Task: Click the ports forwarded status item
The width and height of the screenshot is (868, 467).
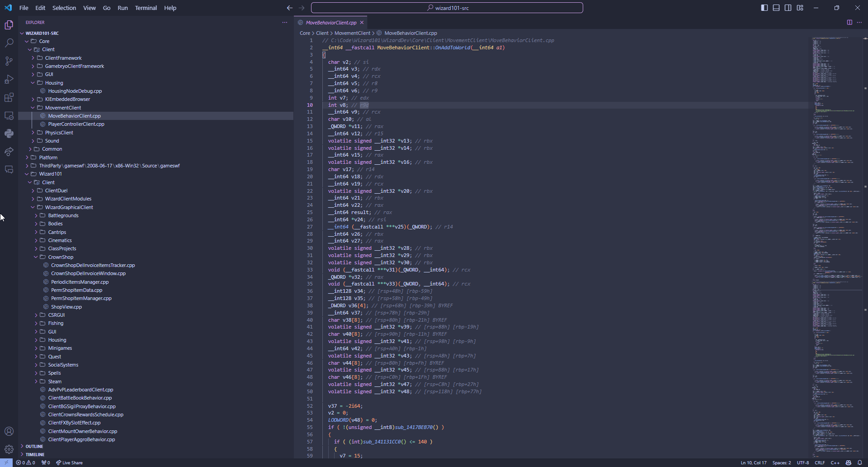Action: tap(46, 462)
